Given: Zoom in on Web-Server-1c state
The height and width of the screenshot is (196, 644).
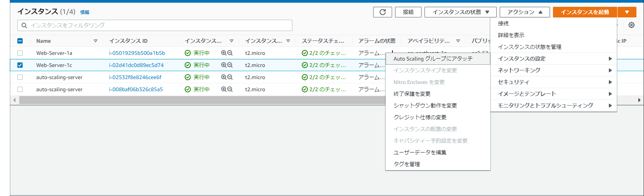Looking at the screenshot, I should [224, 65].
